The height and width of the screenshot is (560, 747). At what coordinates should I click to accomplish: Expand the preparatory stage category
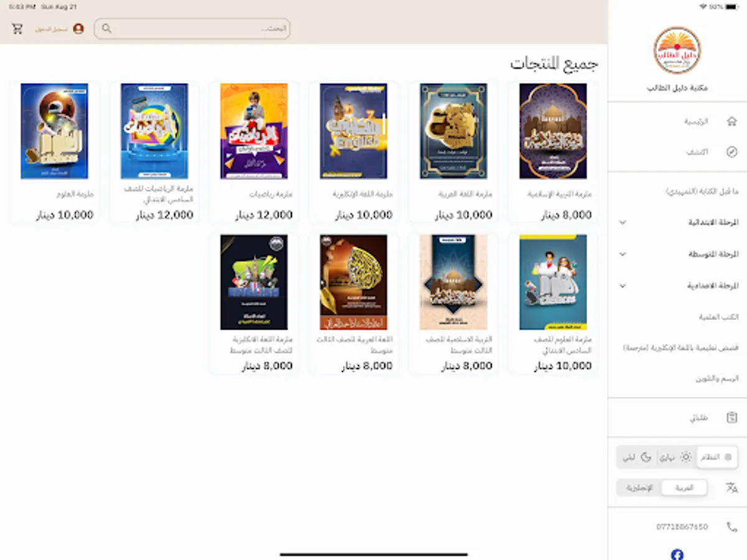[677, 286]
